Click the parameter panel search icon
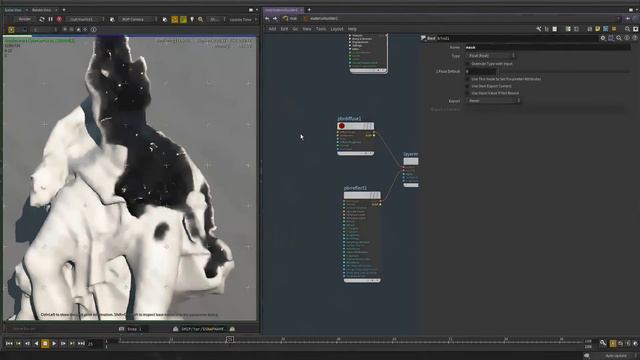Screen dimensions: 640x360 pos(619,38)
